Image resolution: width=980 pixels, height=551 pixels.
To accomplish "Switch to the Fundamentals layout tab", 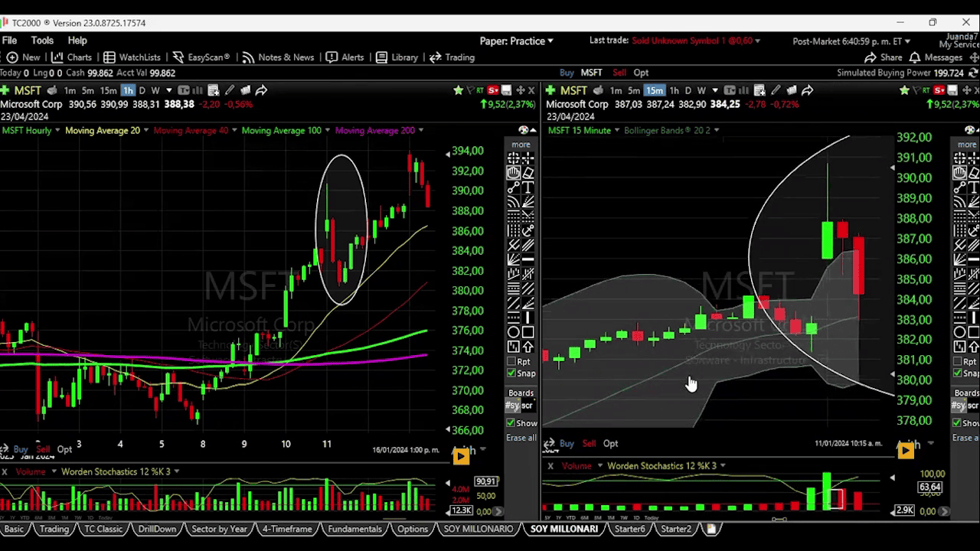I will click(354, 529).
